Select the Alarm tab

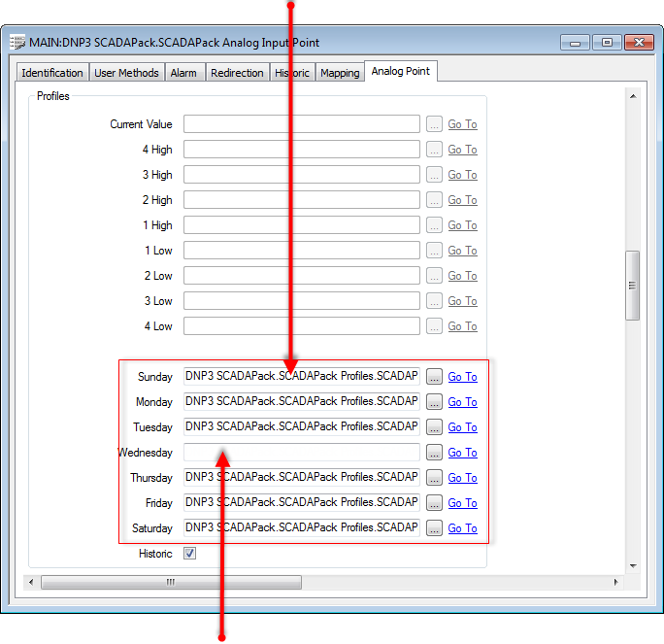(x=183, y=73)
